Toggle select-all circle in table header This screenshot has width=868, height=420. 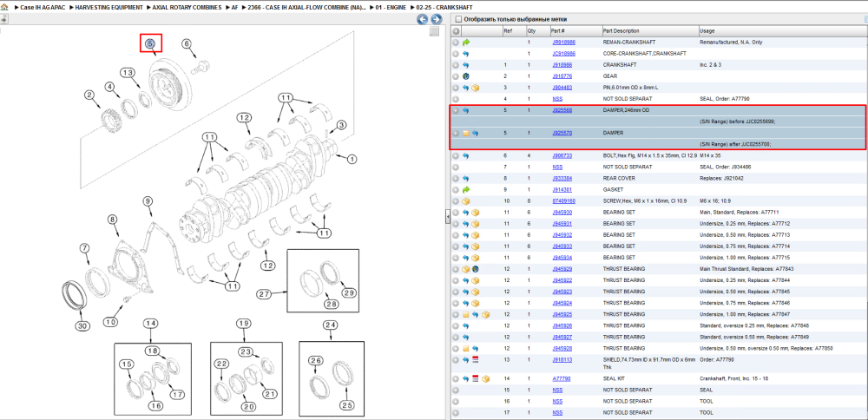(456, 31)
